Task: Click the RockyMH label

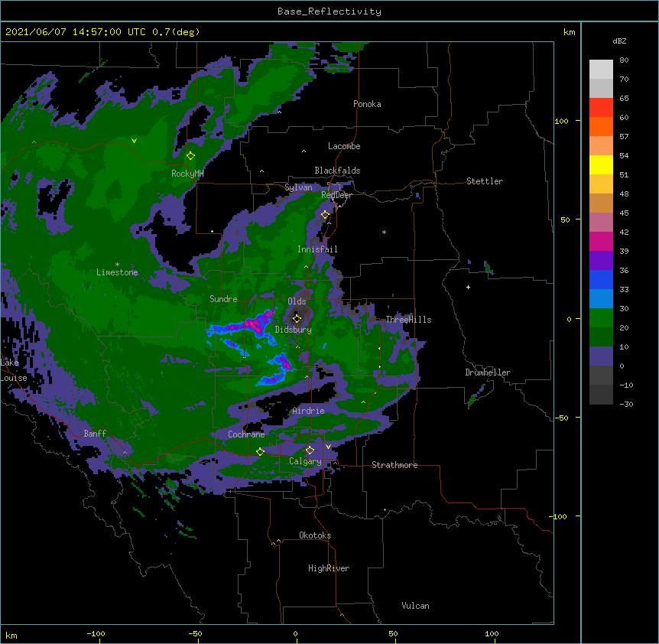Action: pos(187,174)
